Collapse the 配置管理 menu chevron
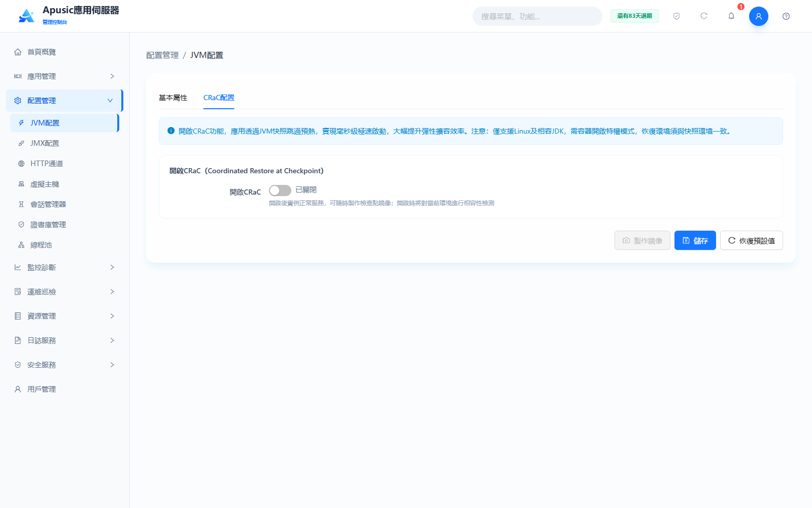 coord(110,101)
